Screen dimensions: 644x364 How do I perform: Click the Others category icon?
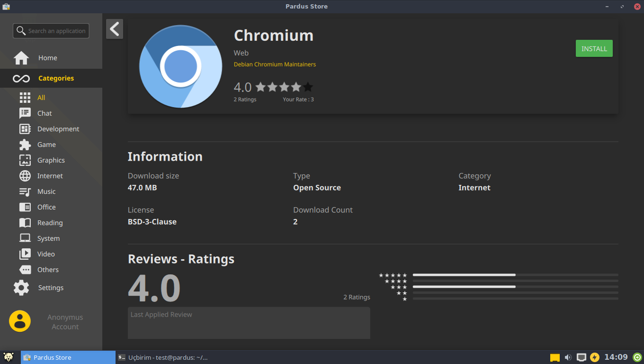click(25, 270)
